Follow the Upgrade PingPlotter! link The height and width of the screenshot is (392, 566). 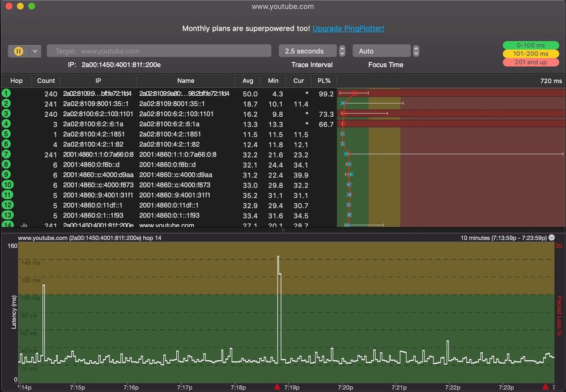tap(348, 28)
